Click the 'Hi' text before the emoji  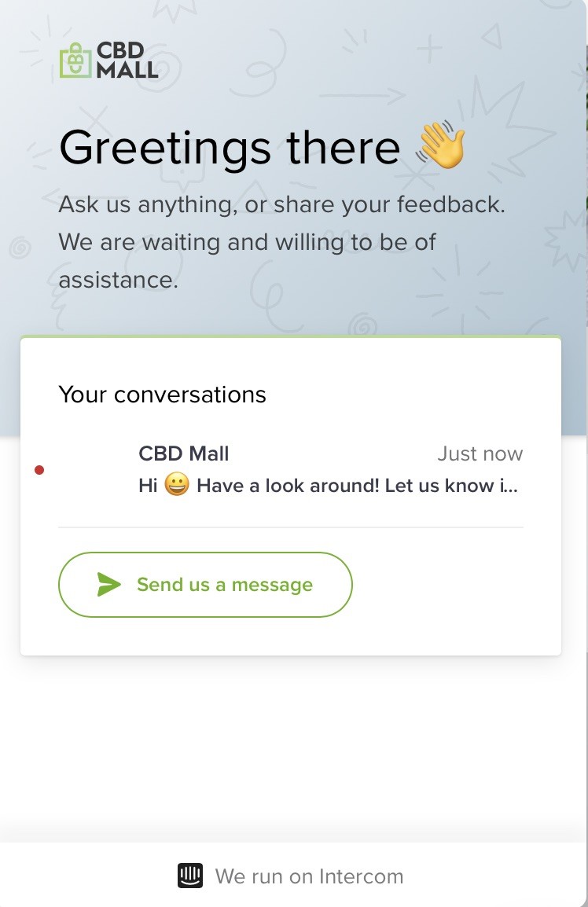(x=148, y=485)
